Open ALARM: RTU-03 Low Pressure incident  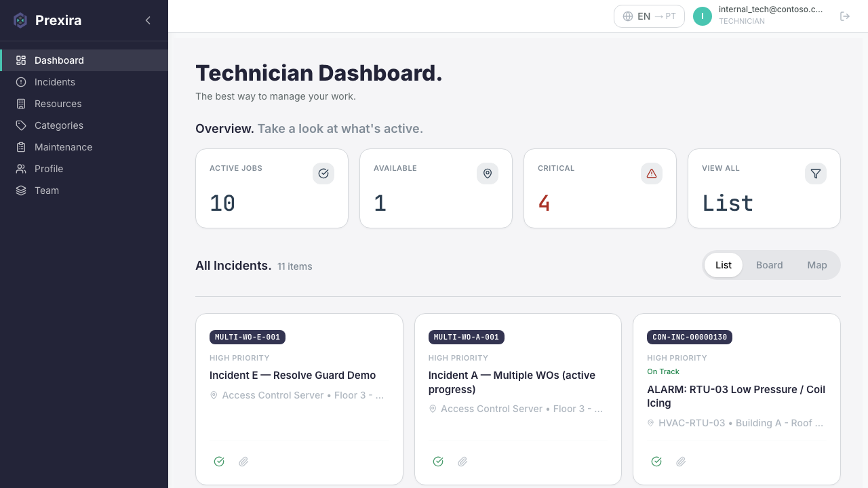[736, 396]
